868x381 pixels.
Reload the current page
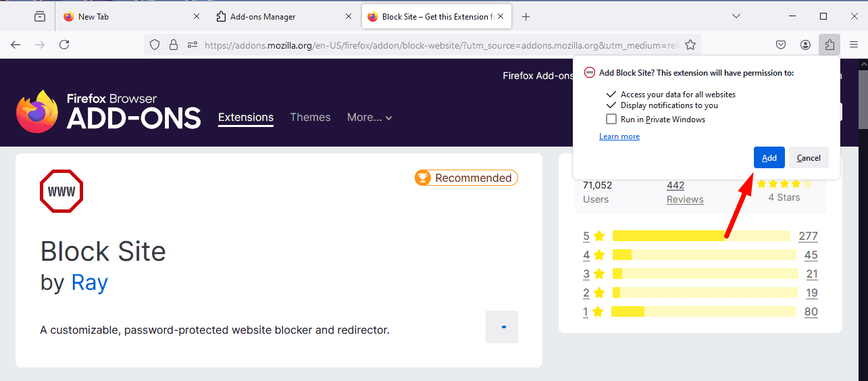coord(64,45)
